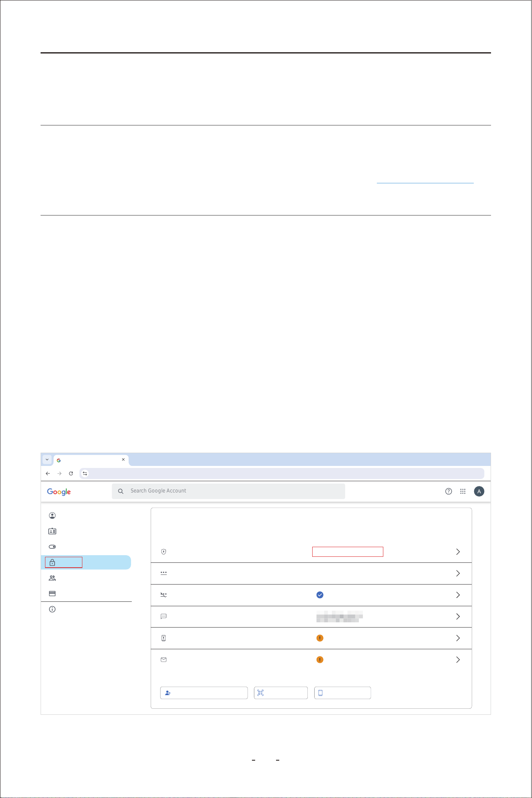
Task: Open the Payments credit-card icon in sidebar
Action: click(x=52, y=593)
